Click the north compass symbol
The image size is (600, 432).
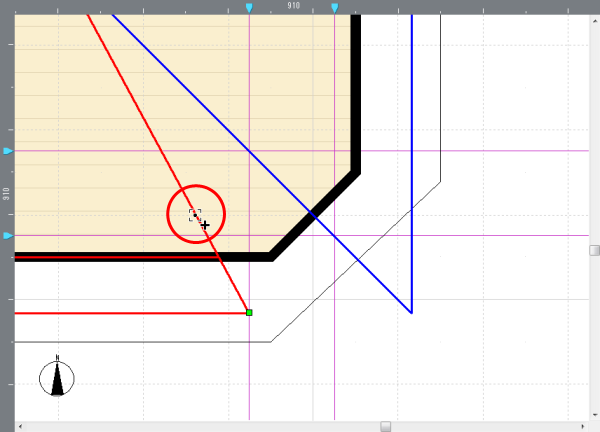[x=57, y=377]
